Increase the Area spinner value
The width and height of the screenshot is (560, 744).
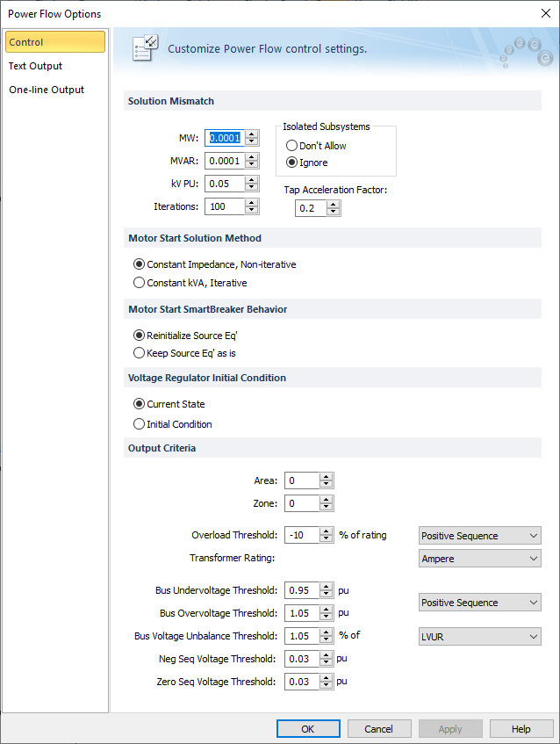point(326,477)
